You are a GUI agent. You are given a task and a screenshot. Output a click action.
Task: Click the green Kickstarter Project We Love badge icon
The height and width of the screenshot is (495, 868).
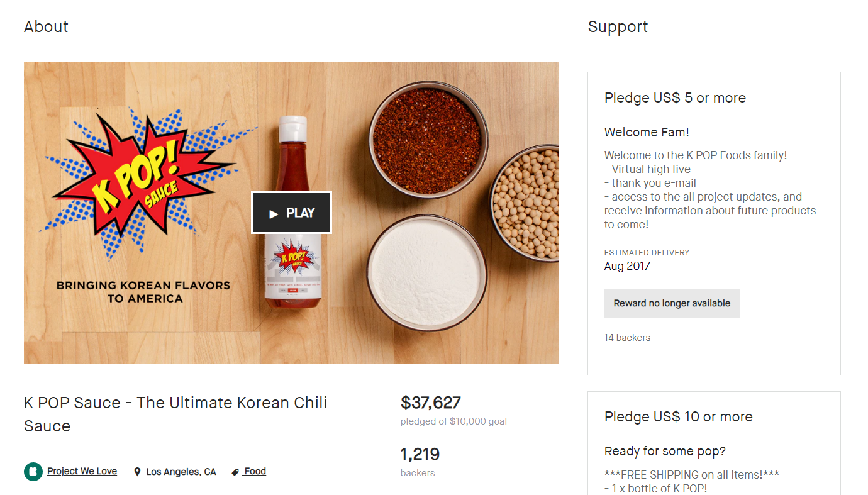coord(33,472)
